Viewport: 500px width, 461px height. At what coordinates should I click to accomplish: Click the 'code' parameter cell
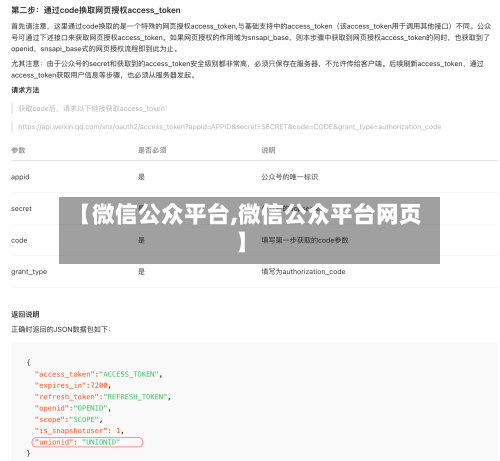19,240
